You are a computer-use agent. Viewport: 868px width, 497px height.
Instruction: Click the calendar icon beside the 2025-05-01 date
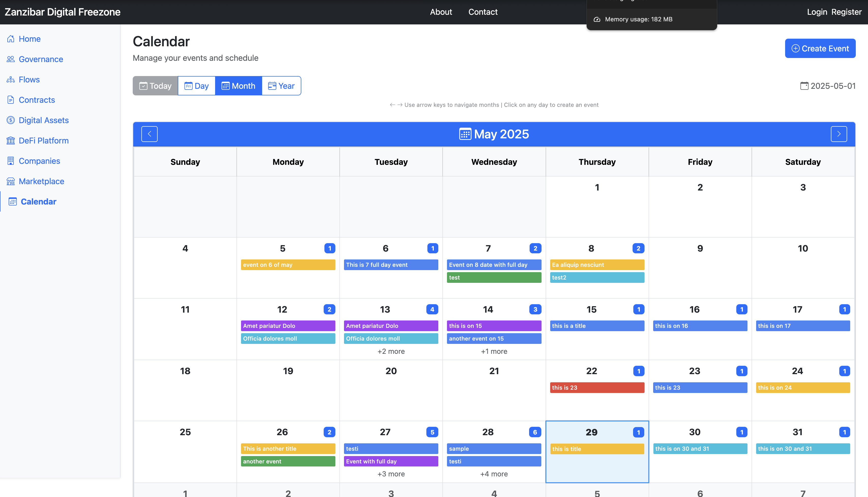tap(804, 86)
